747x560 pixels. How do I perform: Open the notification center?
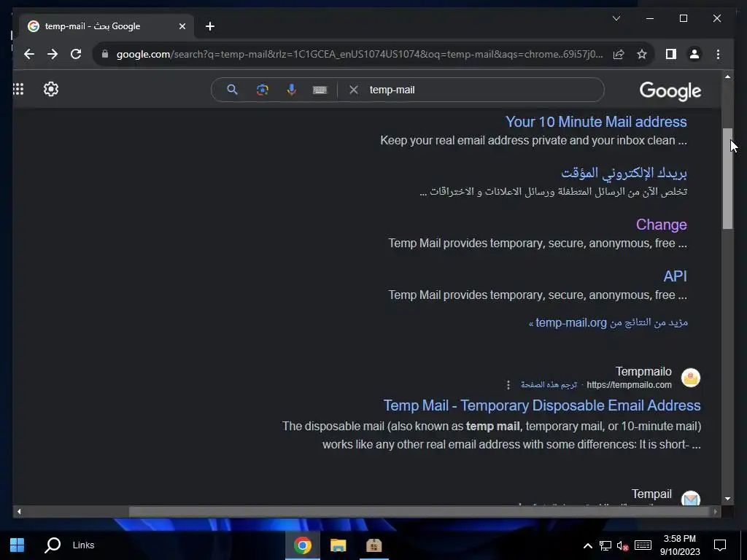(x=720, y=545)
